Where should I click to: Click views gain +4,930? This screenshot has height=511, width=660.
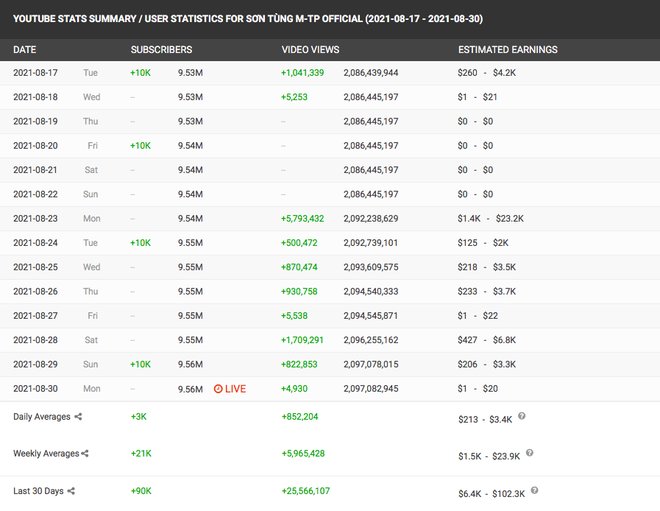(294, 389)
